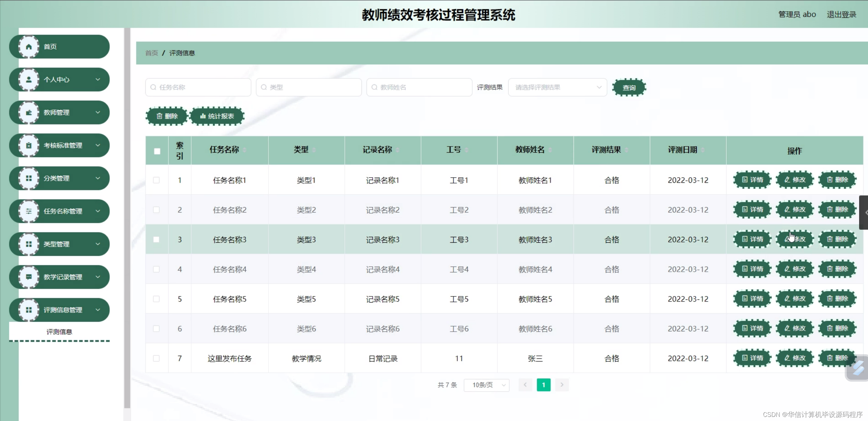Click the 任务名称管理 sliders icon
Screen dimensions: 868x421
point(29,211)
